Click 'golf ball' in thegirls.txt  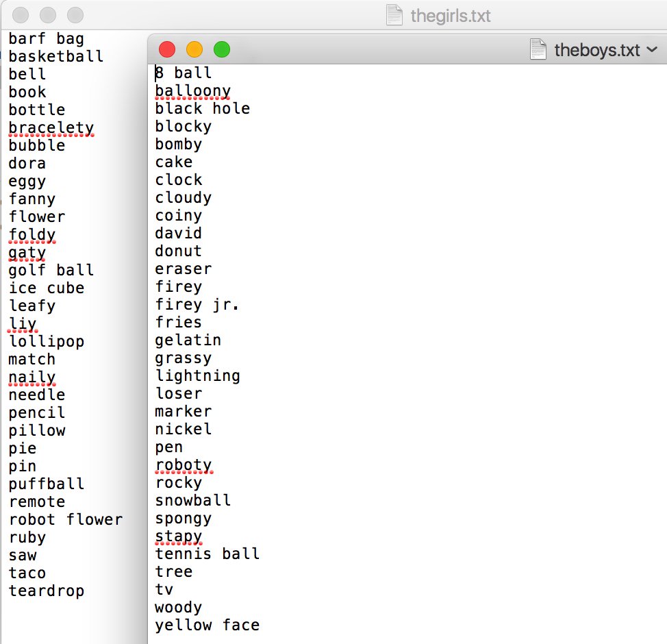(x=51, y=271)
